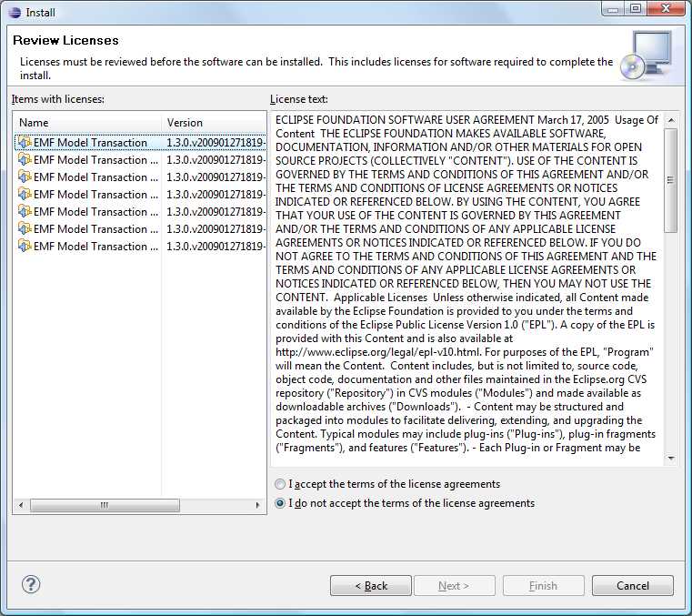Viewport: 692px width, 616px height.
Task: Click the left arrow of items list scrollbar
Action: pyautogui.click(x=21, y=505)
